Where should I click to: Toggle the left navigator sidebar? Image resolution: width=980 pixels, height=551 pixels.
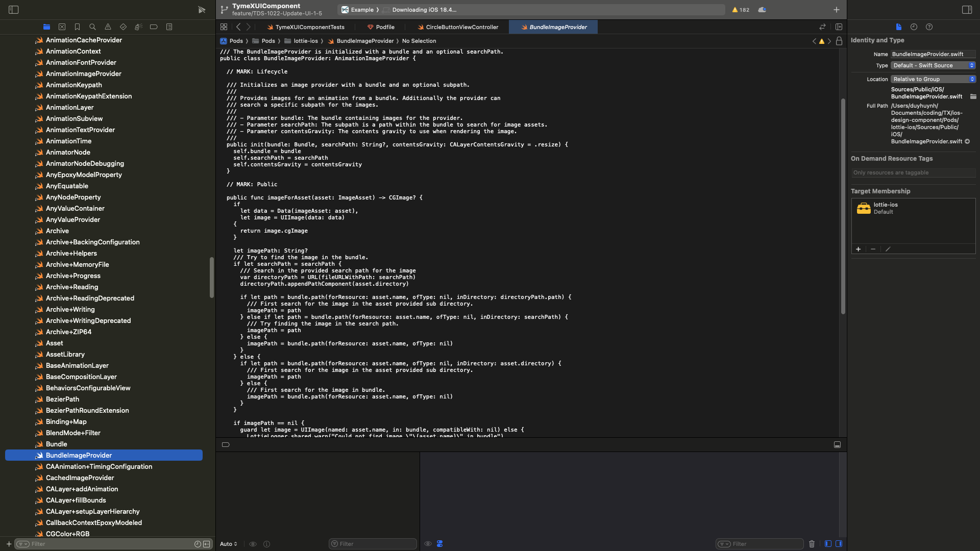pos(14,10)
